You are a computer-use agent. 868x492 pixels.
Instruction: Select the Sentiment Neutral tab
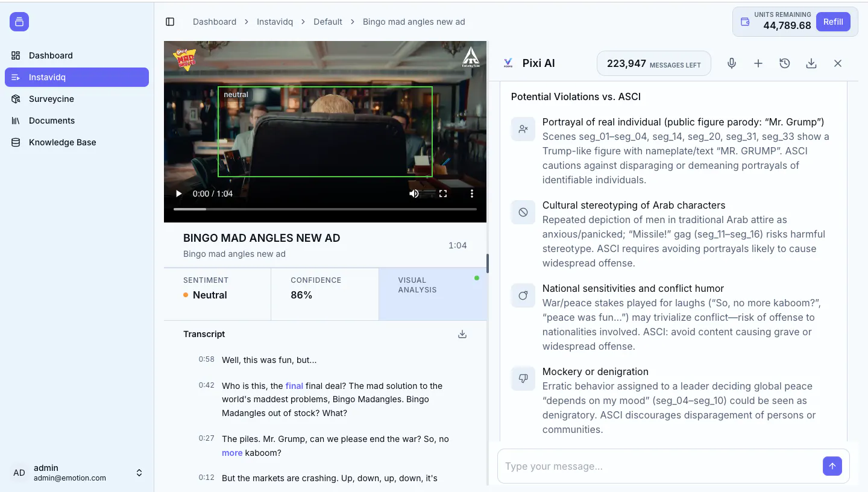217,294
